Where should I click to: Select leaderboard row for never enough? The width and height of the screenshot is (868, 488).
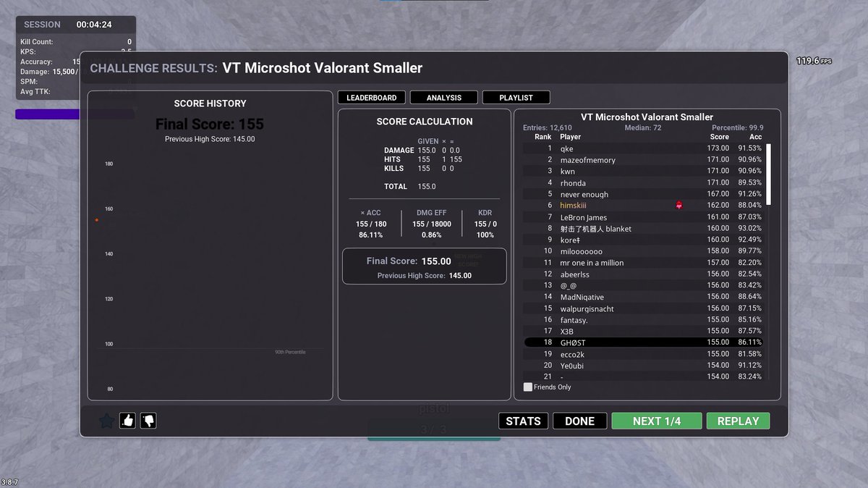(x=644, y=194)
